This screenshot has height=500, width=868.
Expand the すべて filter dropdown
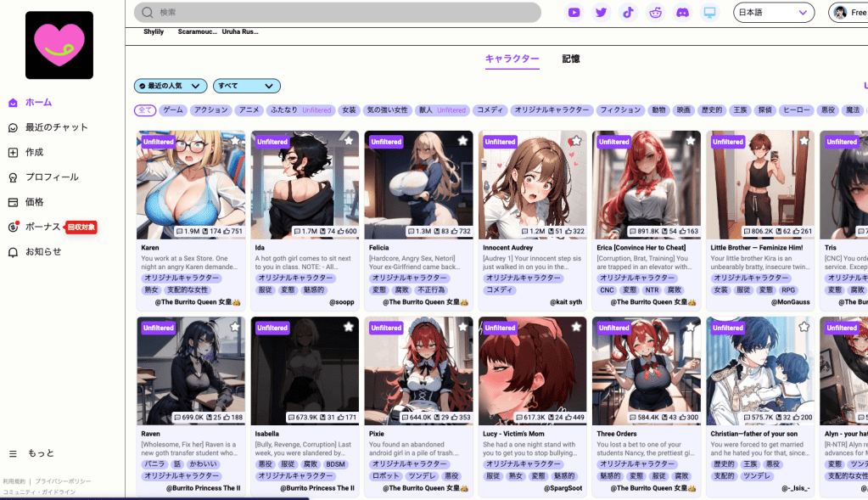(x=246, y=86)
